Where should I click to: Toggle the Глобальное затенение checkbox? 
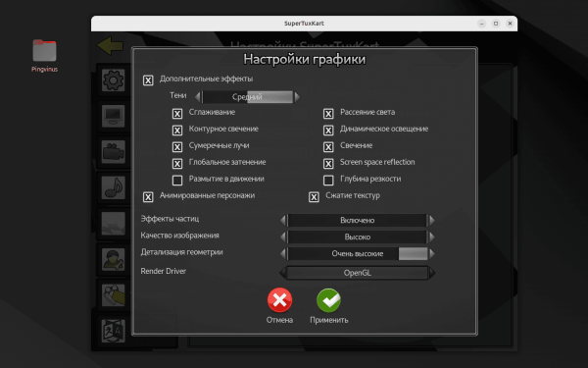point(177,164)
